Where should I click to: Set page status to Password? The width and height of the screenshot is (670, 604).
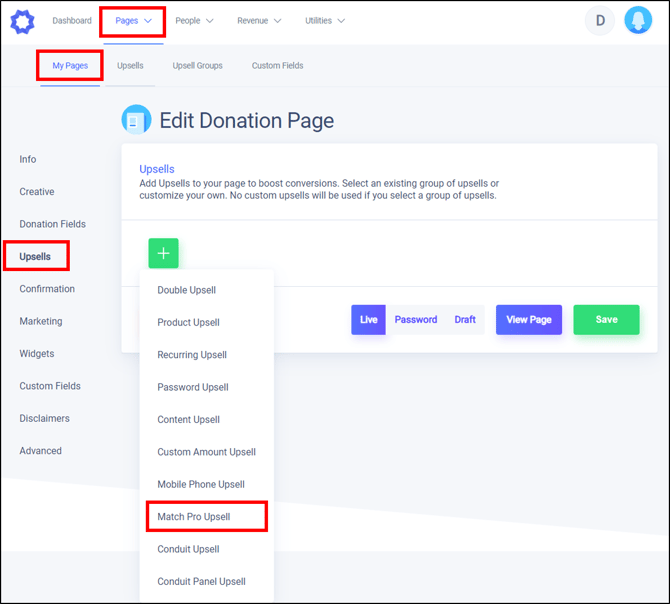pyautogui.click(x=416, y=320)
